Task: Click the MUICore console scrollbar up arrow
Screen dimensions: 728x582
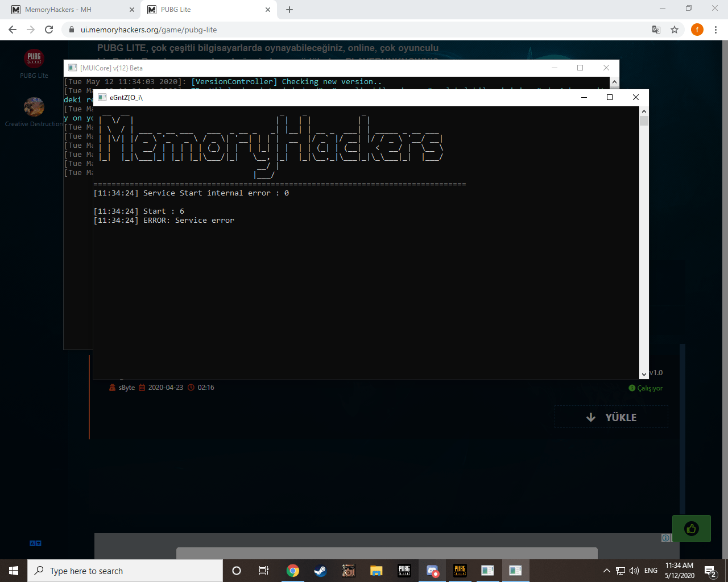Action: (x=614, y=82)
